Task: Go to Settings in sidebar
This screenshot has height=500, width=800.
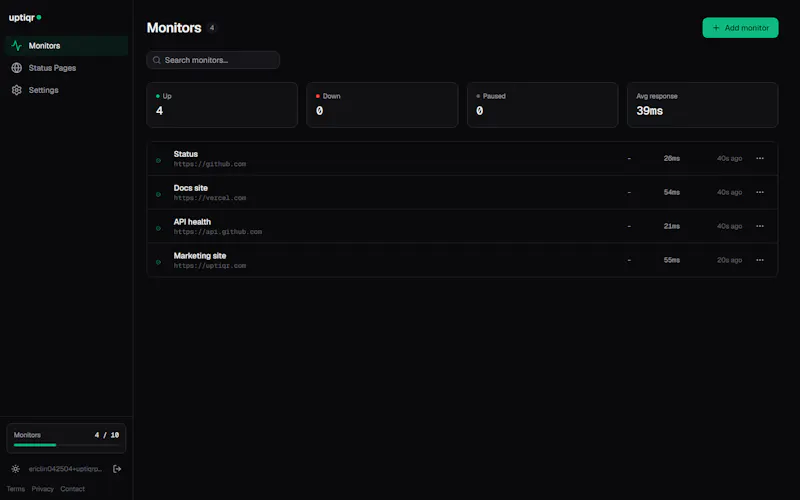Action: pyautogui.click(x=66, y=90)
